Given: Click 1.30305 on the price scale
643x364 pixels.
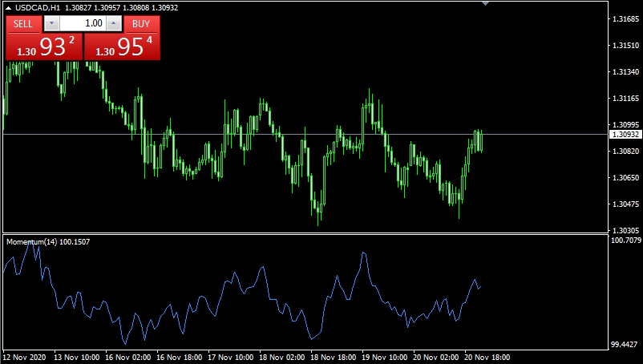Looking at the screenshot, I should pos(625,229).
